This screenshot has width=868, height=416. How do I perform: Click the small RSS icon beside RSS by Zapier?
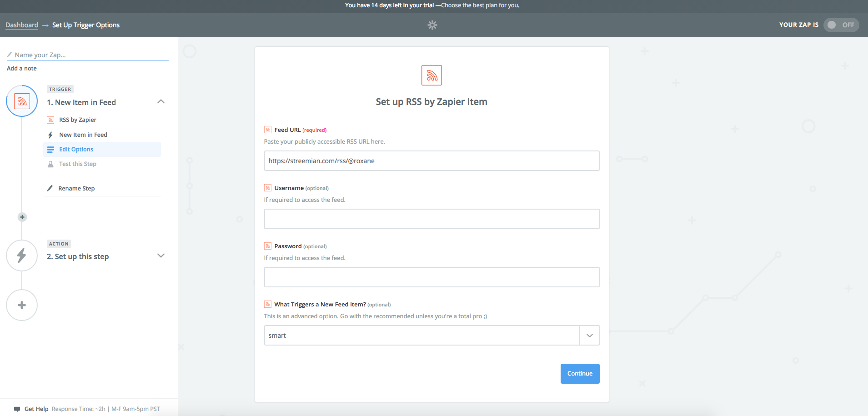point(50,120)
